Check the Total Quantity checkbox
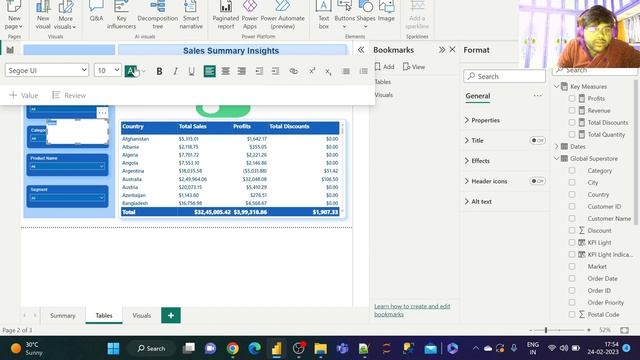The image size is (640, 360). [x=572, y=134]
